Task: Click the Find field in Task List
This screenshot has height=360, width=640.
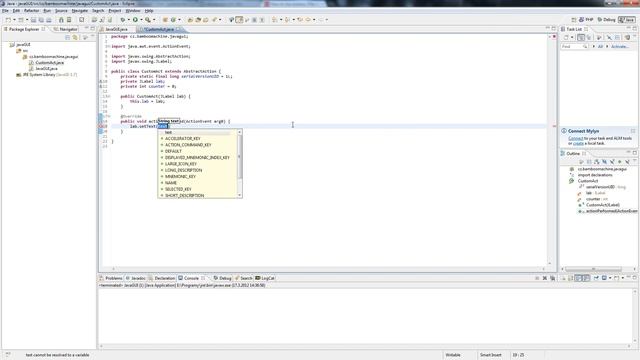Action: click(x=574, y=47)
